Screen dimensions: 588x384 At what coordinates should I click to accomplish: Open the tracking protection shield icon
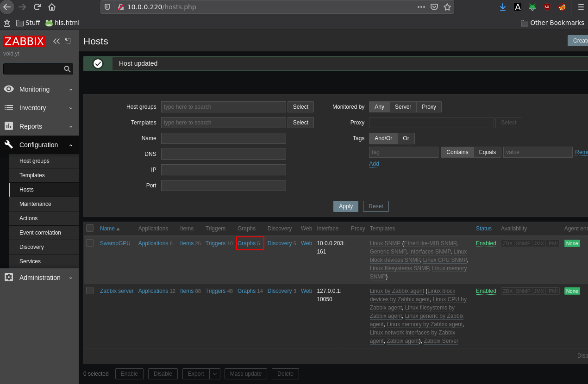[107, 7]
